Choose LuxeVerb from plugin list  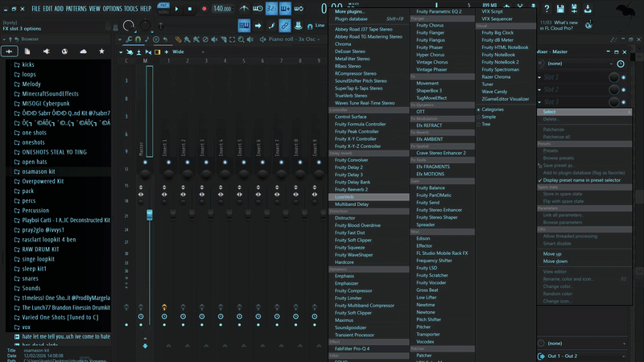point(369,197)
